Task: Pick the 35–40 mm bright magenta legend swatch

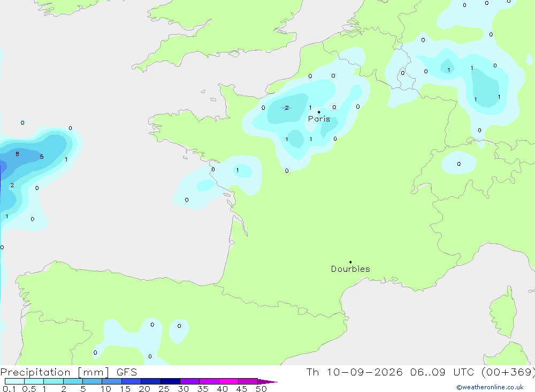Action: (x=228, y=381)
